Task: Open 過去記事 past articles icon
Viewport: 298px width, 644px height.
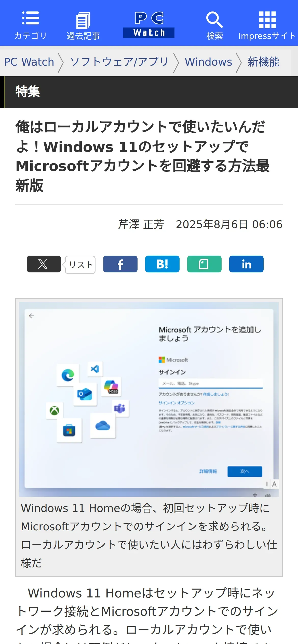Action: click(x=83, y=26)
